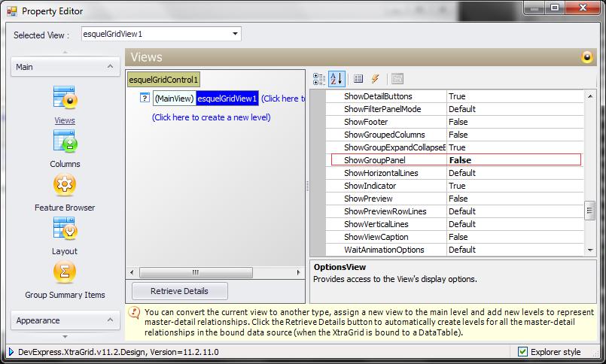Show Properties list icon in grid toolbar
The width and height of the screenshot is (606, 364).
(358, 79)
